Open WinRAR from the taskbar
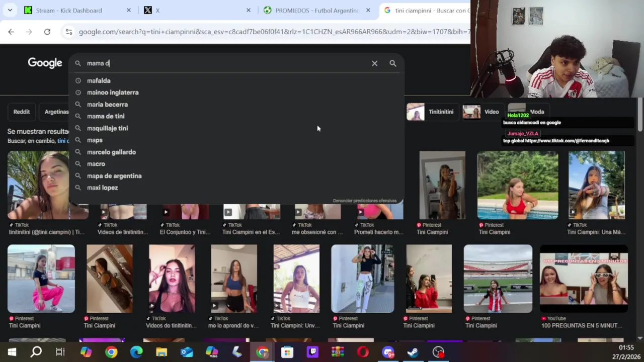The image size is (644, 362). (338, 352)
